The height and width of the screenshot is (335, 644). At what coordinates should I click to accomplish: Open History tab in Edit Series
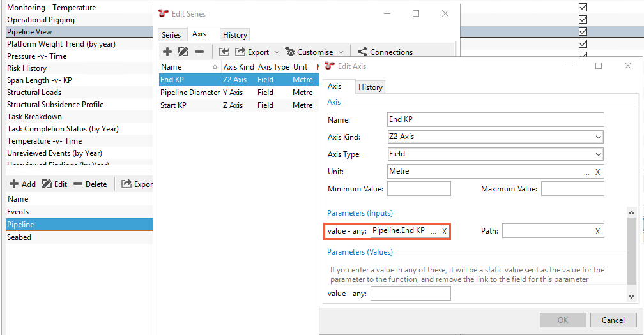click(x=235, y=35)
